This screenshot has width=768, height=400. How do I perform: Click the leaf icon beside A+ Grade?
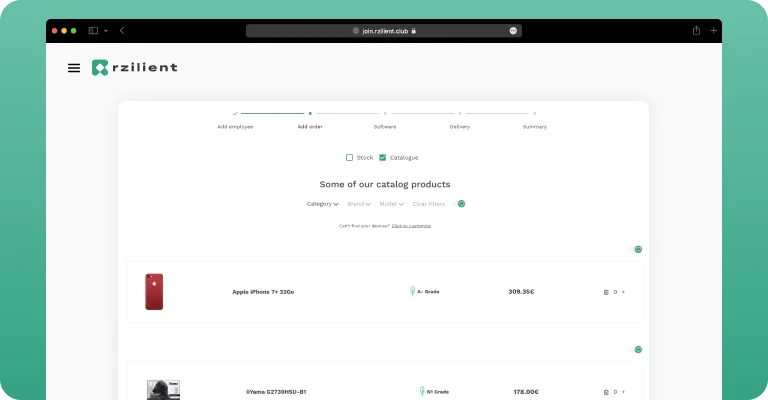click(x=412, y=291)
